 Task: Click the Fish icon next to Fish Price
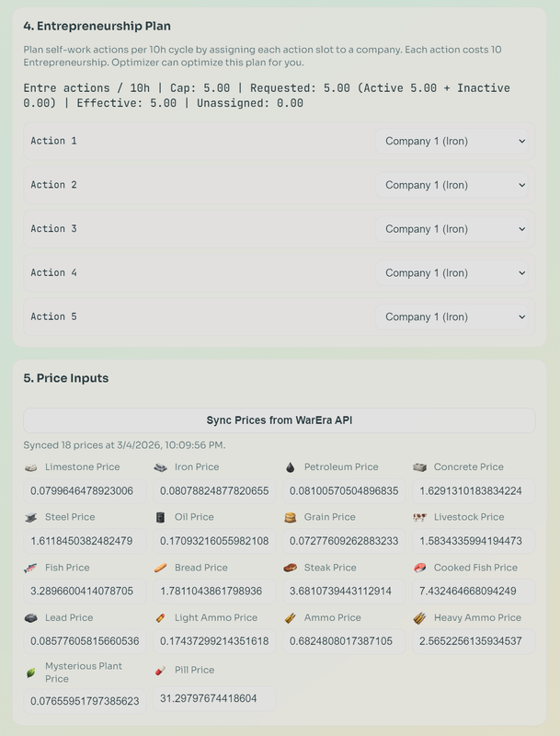point(31,568)
